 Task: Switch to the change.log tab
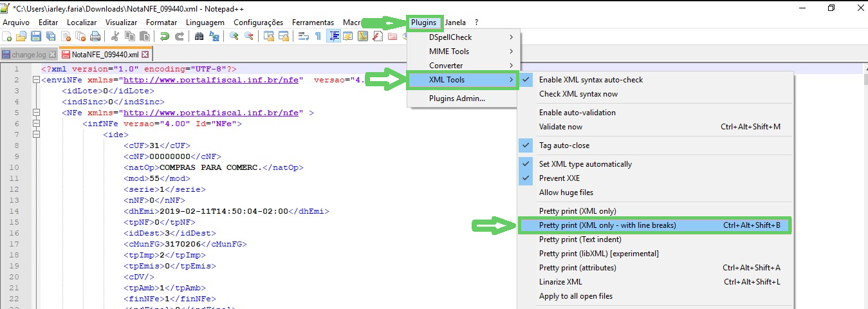point(28,55)
